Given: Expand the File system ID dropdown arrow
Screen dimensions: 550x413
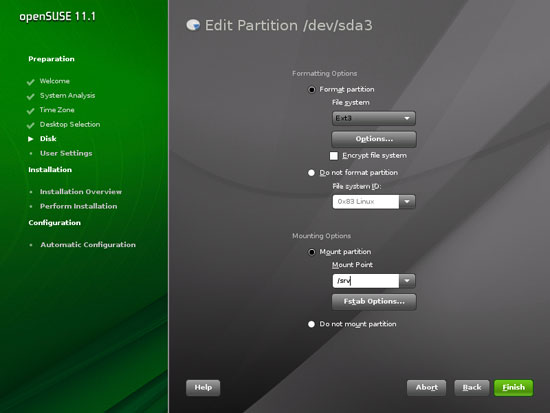Looking at the screenshot, I should pyautogui.click(x=407, y=202).
